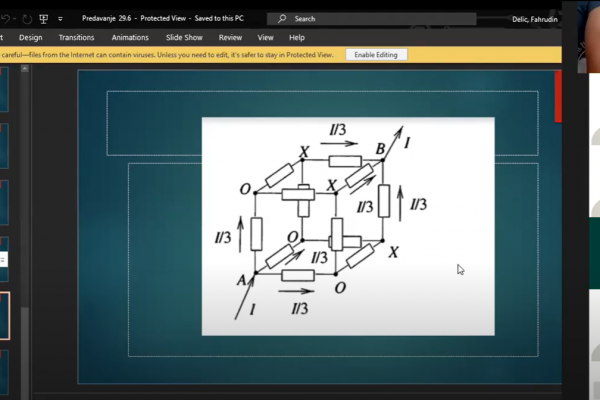
Task: Go to the Review tab
Action: (x=229, y=37)
